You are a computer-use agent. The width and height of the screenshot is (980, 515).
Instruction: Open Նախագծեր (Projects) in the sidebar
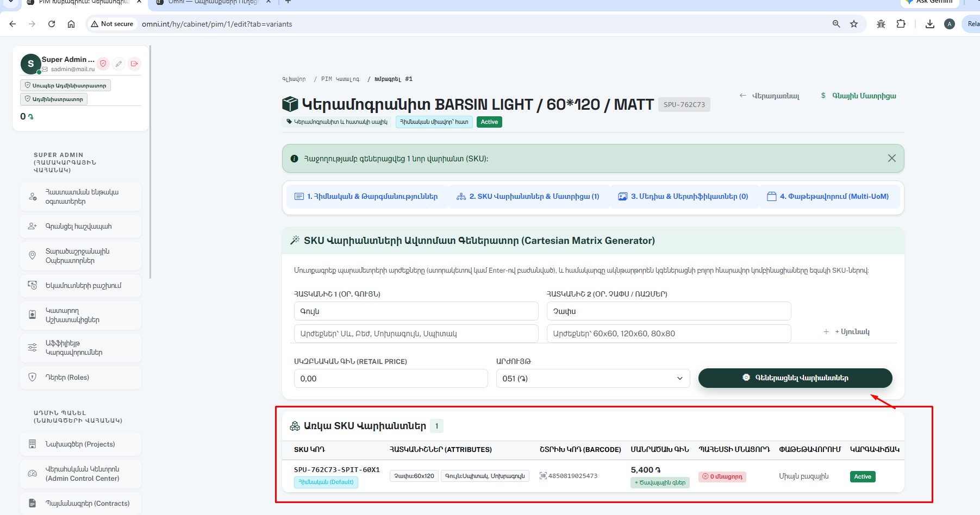tap(80, 444)
